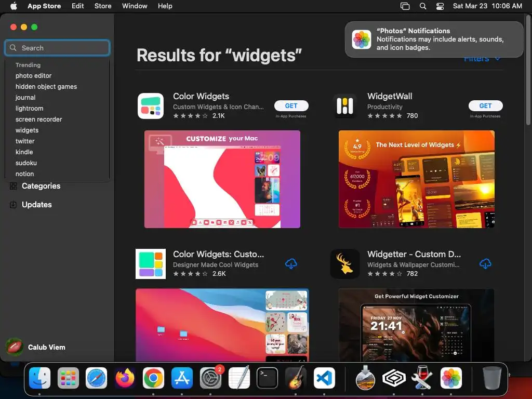Open the Color Widgets app icon
The image size is (532, 399).
pos(151,106)
